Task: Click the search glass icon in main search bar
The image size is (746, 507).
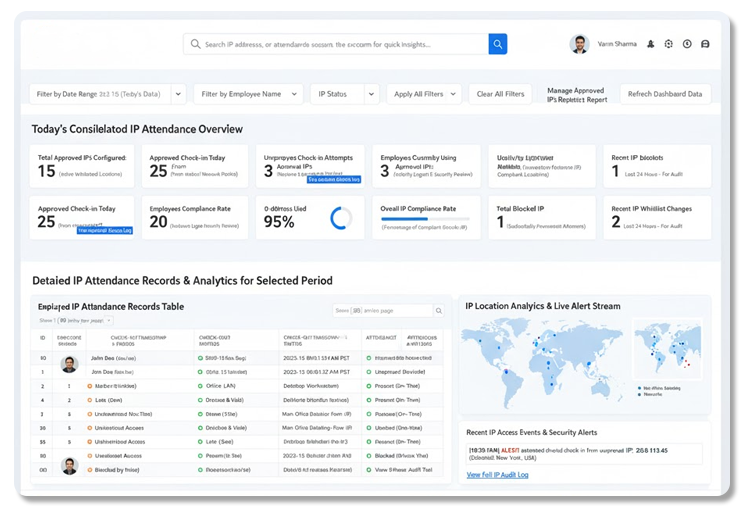Action: pos(195,44)
